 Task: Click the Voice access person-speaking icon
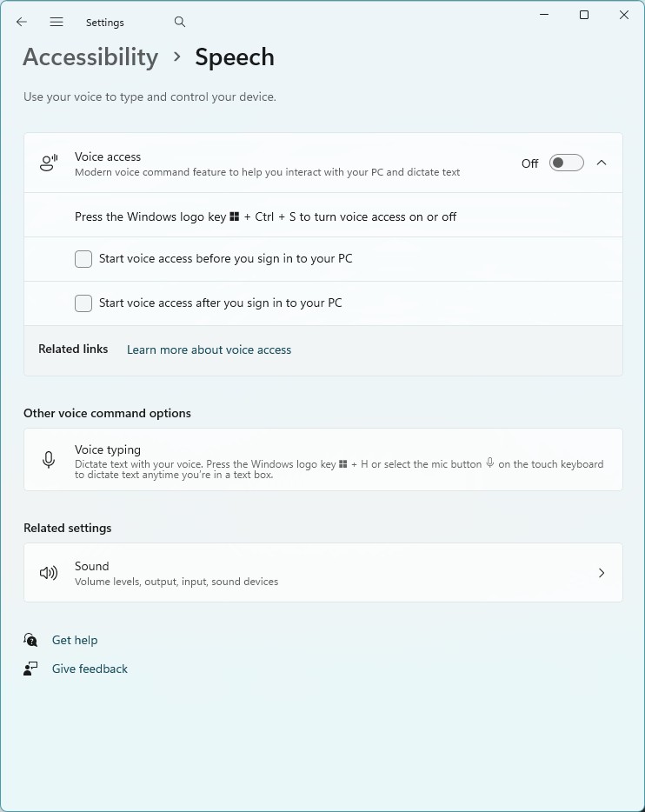(49, 163)
